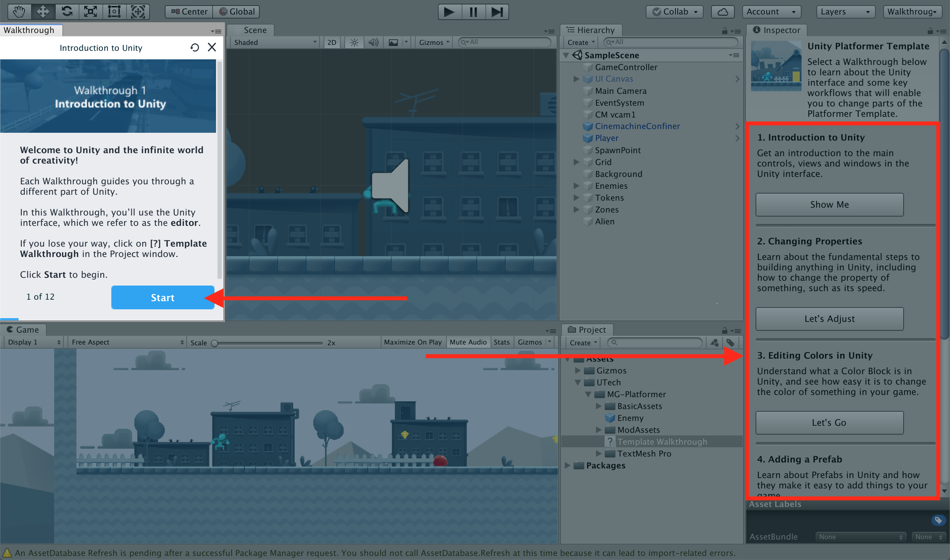The width and height of the screenshot is (950, 560).
Task: Toggle Mute Audio in the Game view
Action: coord(468,342)
